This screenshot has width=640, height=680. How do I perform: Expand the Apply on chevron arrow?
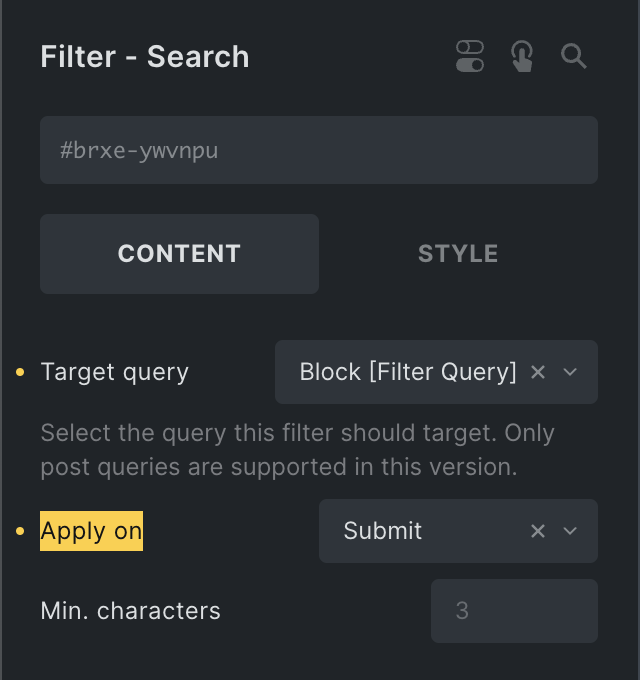click(571, 531)
